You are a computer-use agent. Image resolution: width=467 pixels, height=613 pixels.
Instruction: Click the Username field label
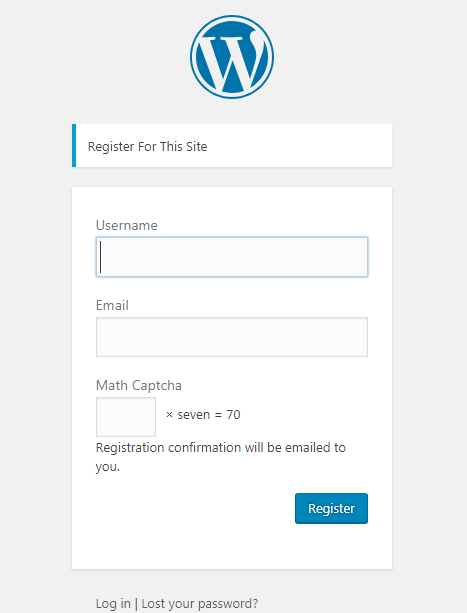click(127, 226)
